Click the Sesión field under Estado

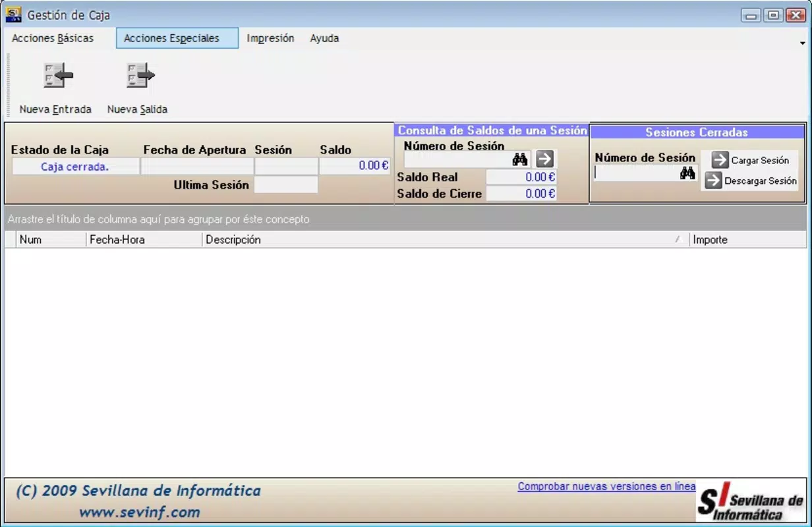[x=285, y=166]
